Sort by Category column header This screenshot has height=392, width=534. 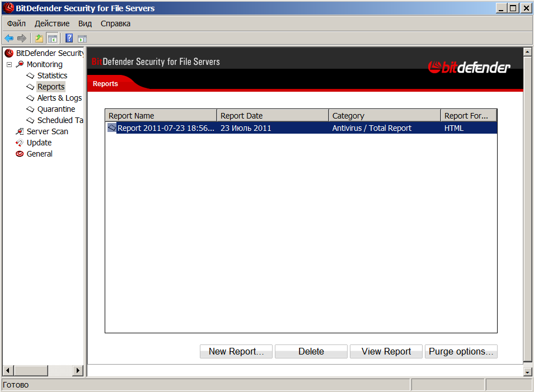tap(385, 116)
